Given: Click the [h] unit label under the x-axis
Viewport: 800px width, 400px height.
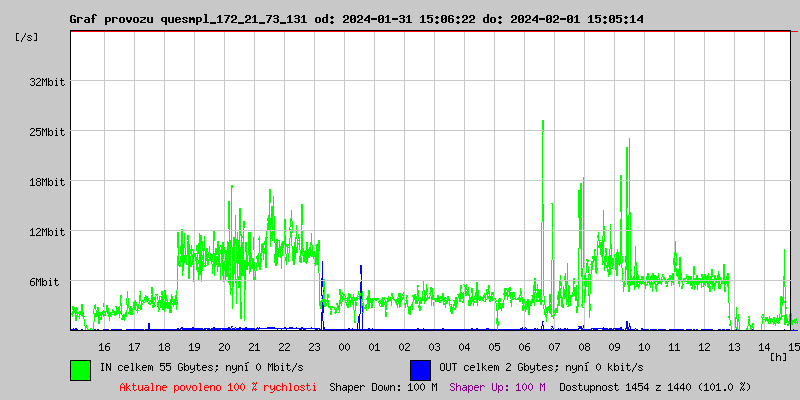Looking at the screenshot, I should [779, 357].
